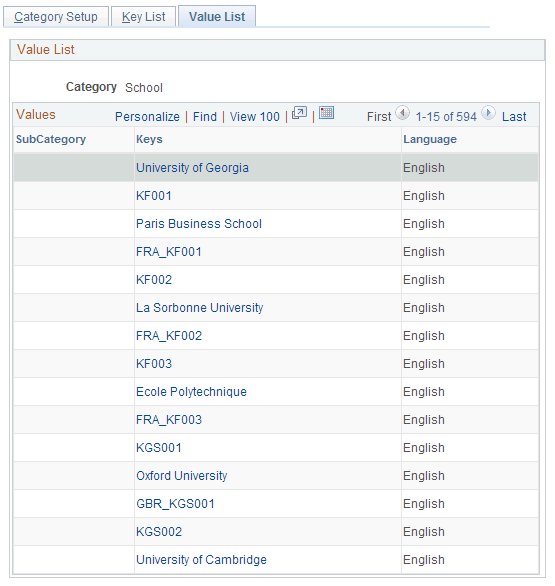The image size is (555, 586).
Task: Open La Sorbonne University link
Action: [200, 308]
